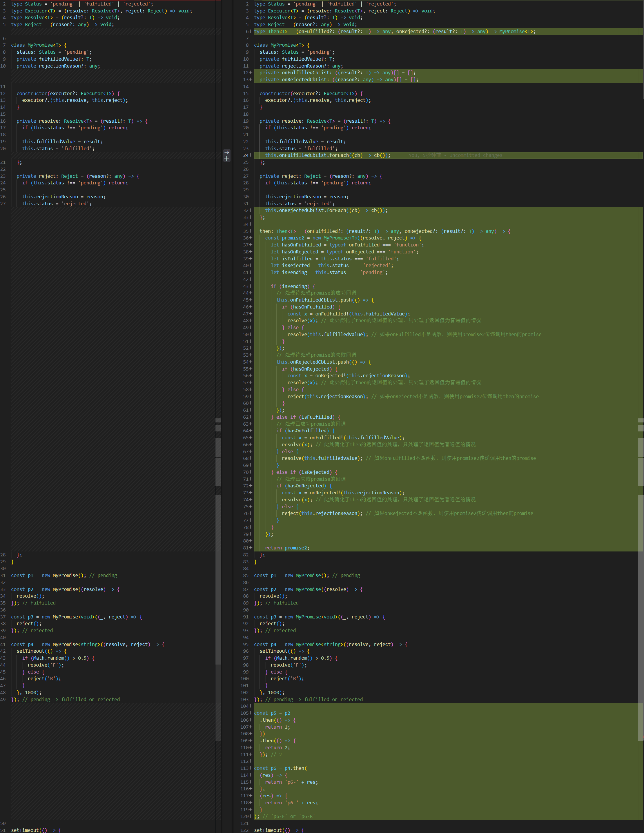This screenshot has height=833, width=644.
Task: Click the stage change plus icon
Action: click(x=227, y=159)
